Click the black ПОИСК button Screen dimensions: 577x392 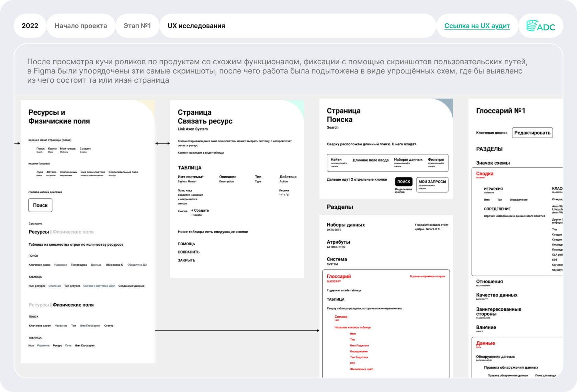point(404,181)
